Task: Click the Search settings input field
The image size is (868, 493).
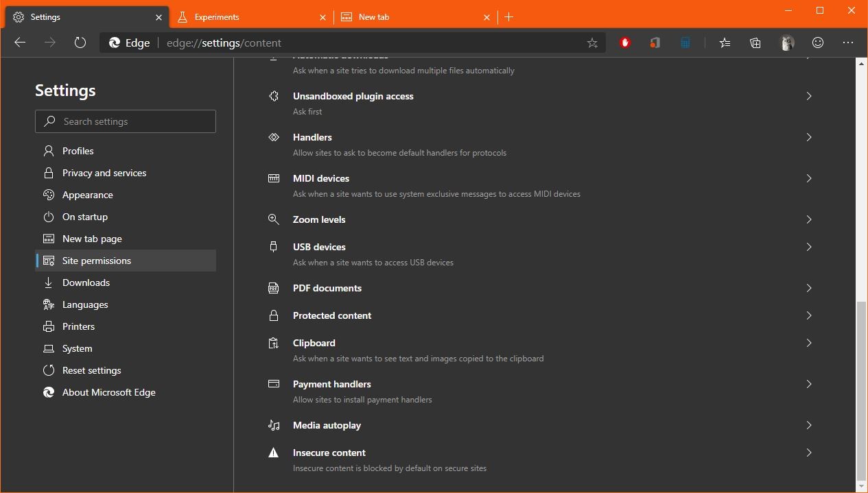Action: click(126, 121)
